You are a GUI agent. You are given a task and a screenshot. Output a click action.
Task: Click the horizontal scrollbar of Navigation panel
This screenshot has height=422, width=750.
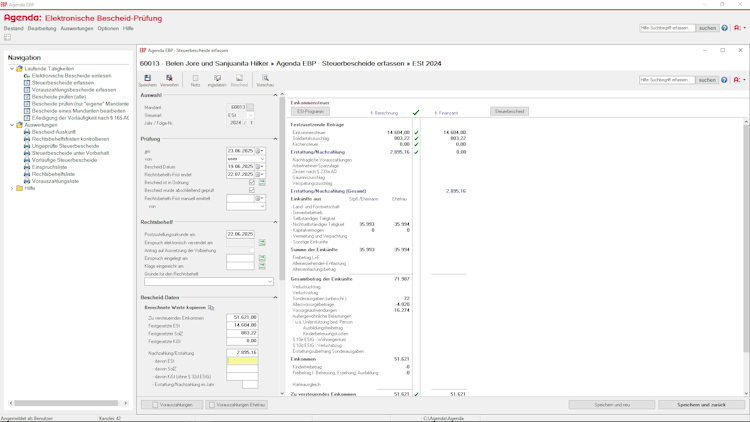[x=68, y=403]
